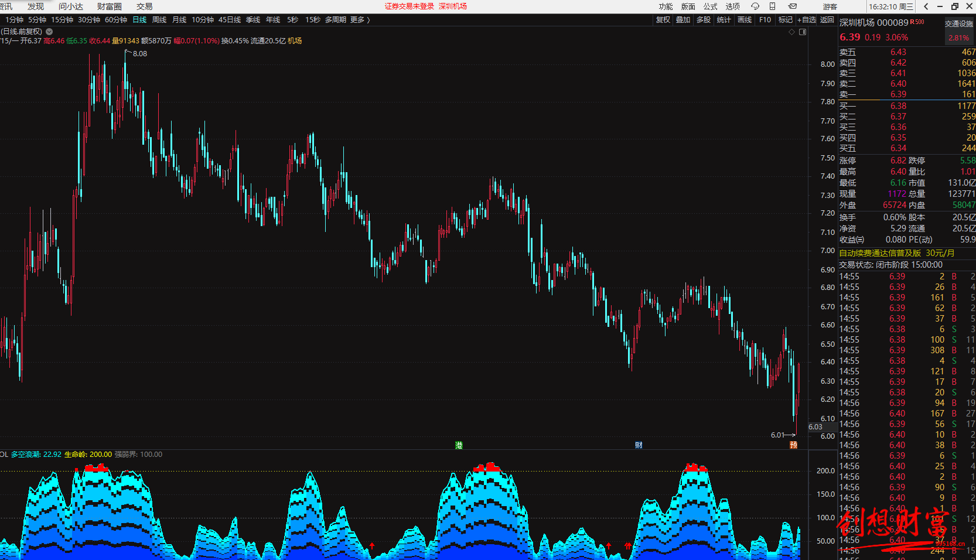This screenshot has width=976, height=560.
Task: Click the 深圳机场 000089 stock title
Action: pyautogui.click(x=873, y=23)
